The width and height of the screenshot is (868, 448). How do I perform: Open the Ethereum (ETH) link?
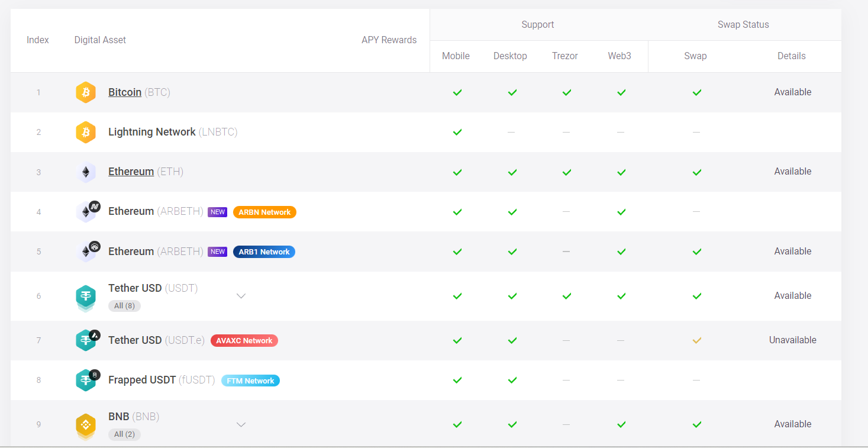[131, 172]
